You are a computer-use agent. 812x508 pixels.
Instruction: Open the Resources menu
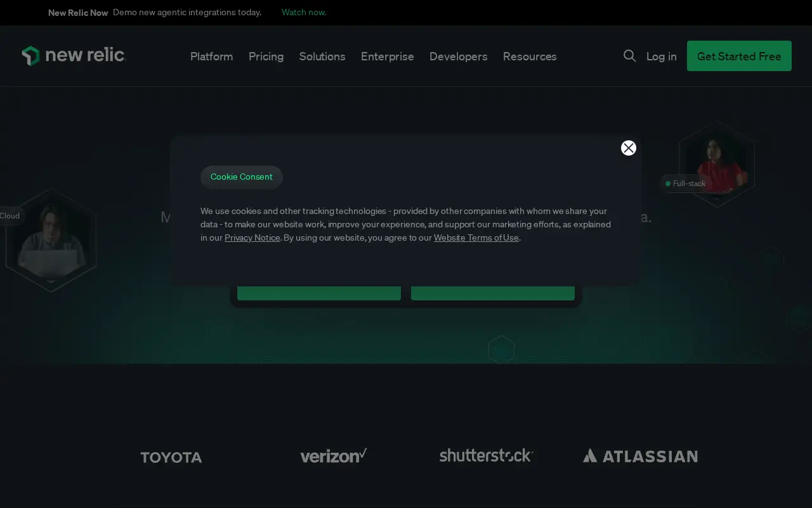[x=530, y=56]
